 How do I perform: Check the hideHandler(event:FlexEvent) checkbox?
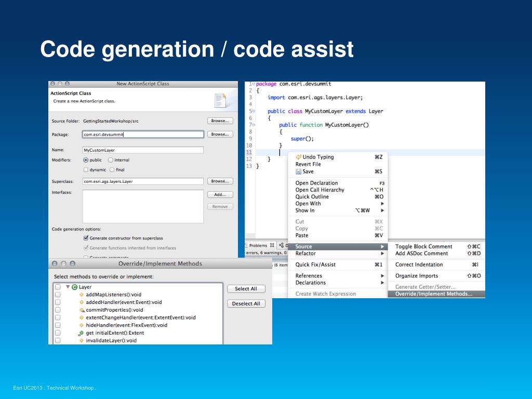pos(58,325)
